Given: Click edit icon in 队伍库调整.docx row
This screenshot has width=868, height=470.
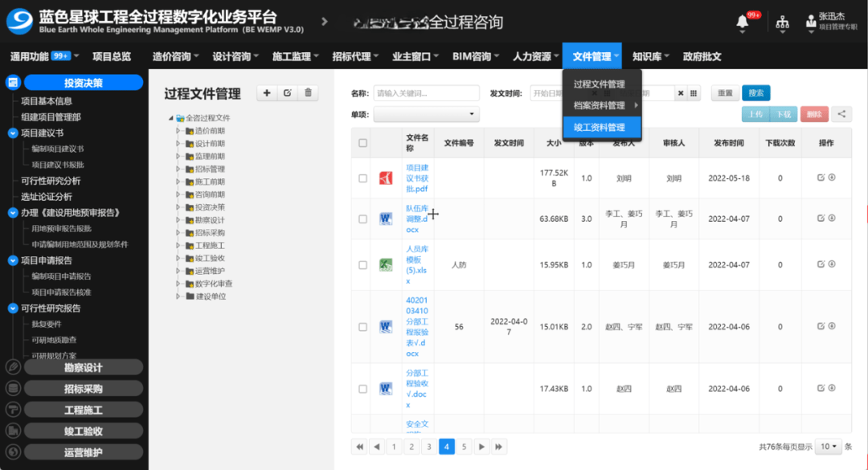Looking at the screenshot, I should pos(821,218).
